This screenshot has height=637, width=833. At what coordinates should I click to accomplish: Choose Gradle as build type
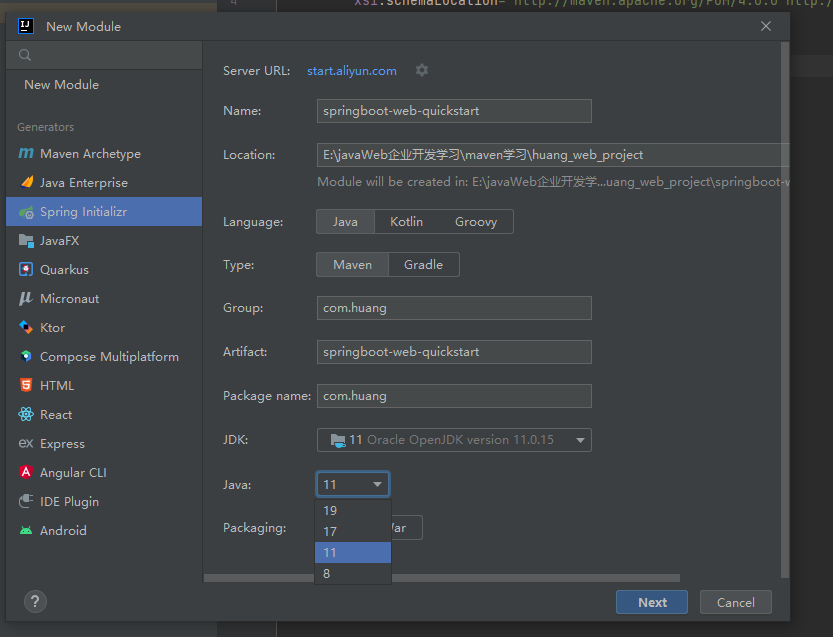point(423,265)
